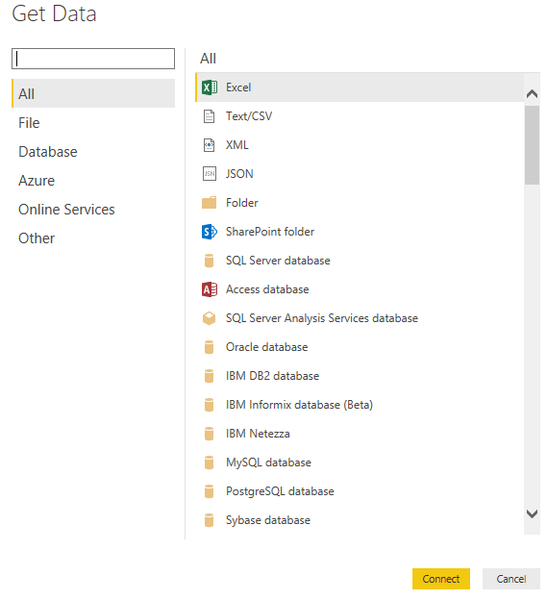Click the SharePoint folder icon
This screenshot has width=547, height=600.
coord(209,232)
